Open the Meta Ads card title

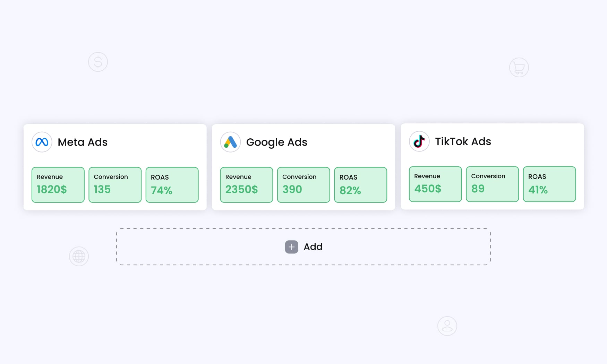click(x=83, y=142)
